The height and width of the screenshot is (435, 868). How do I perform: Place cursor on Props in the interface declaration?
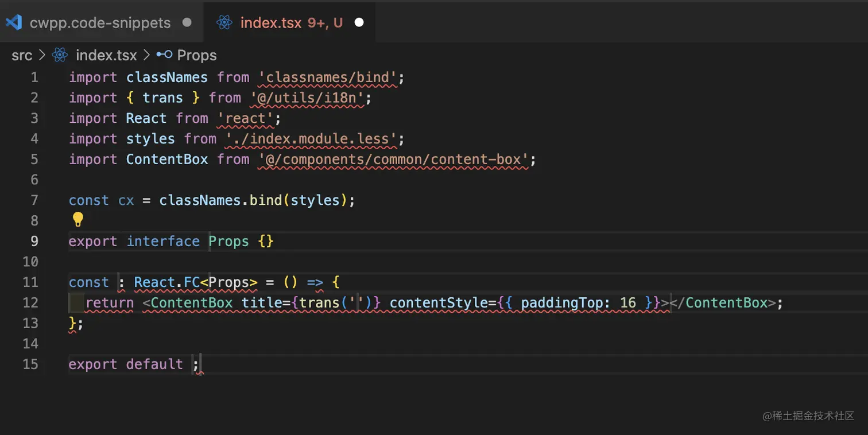tap(228, 242)
